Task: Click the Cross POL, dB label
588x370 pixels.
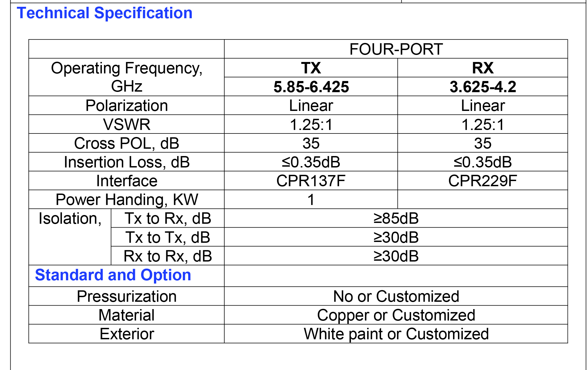Action: coord(127,143)
